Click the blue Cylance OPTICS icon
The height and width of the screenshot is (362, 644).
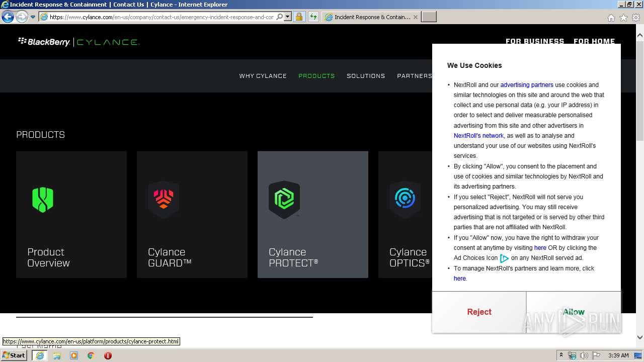[405, 200]
